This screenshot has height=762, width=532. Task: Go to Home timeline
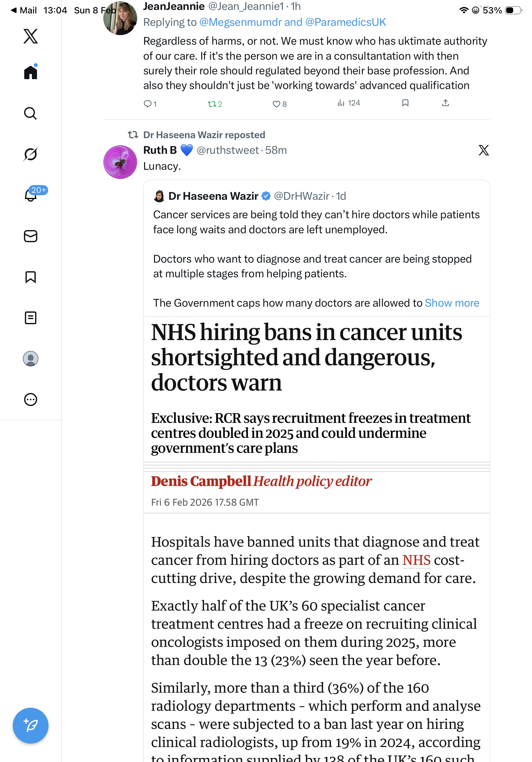click(31, 72)
